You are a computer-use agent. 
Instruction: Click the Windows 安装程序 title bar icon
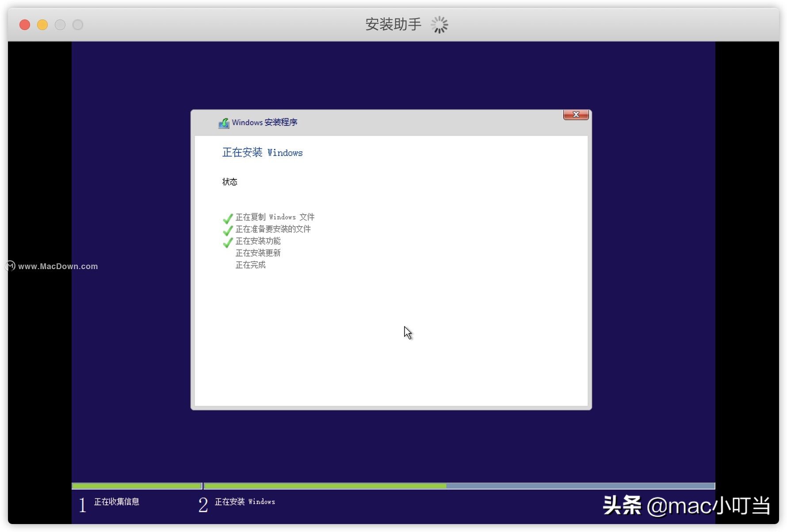224,123
